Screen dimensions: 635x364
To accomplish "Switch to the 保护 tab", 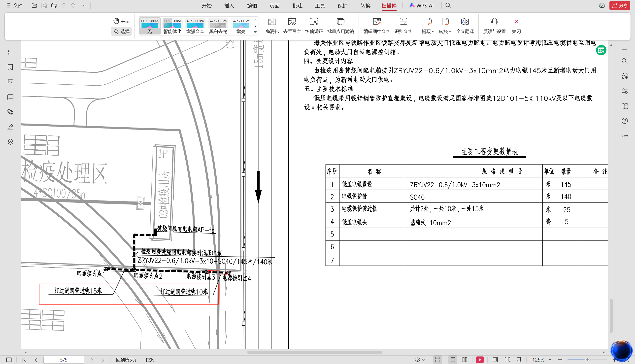I will (342, 5).
